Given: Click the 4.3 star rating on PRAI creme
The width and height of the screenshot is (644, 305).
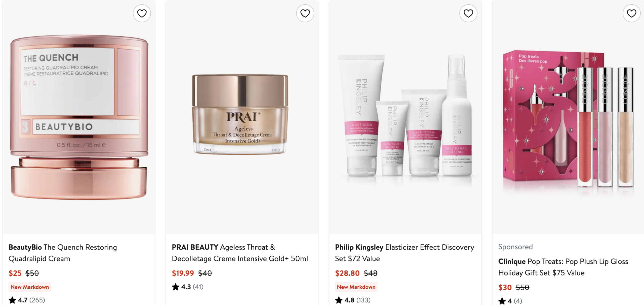Looking at the screenshot, I should coord(188,287).
